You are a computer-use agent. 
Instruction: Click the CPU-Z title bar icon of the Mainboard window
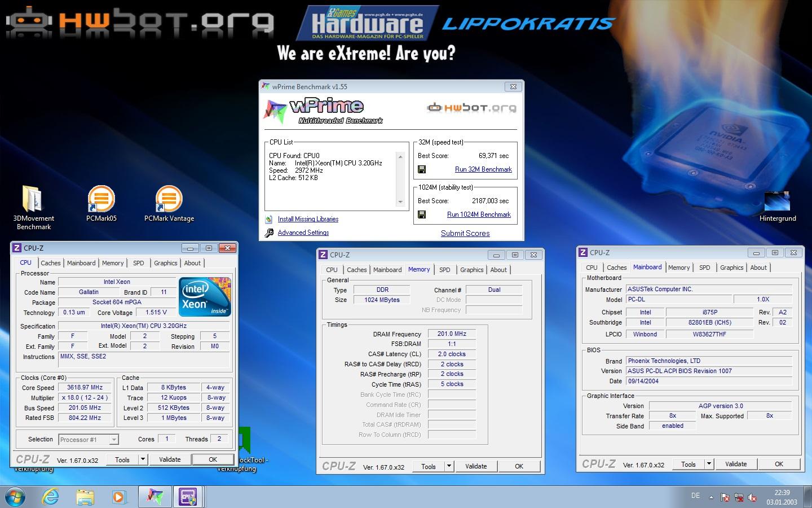pos(583,252)
